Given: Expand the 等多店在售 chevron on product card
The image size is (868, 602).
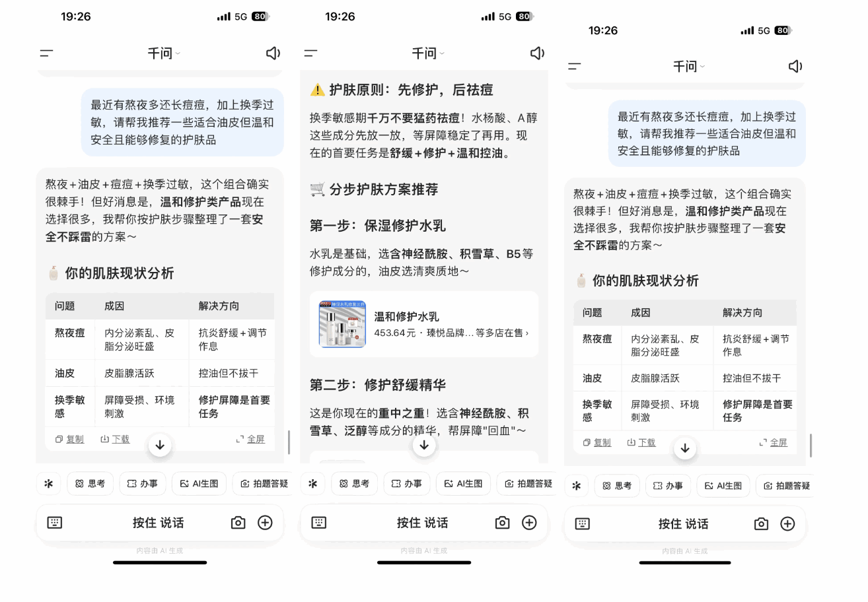Looking at the screenshot, I should [x=526, y=333].
